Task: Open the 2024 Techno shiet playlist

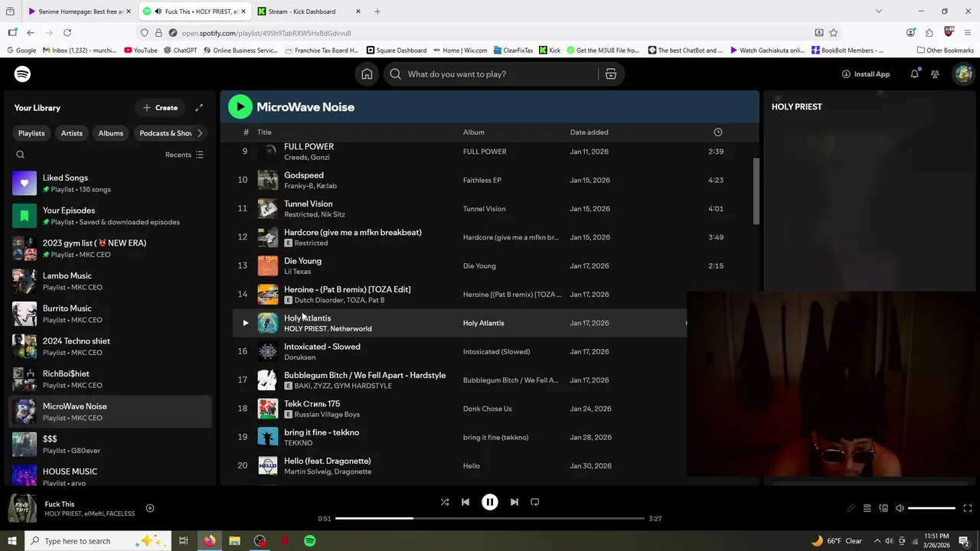Action: click(x=111, y=347)
